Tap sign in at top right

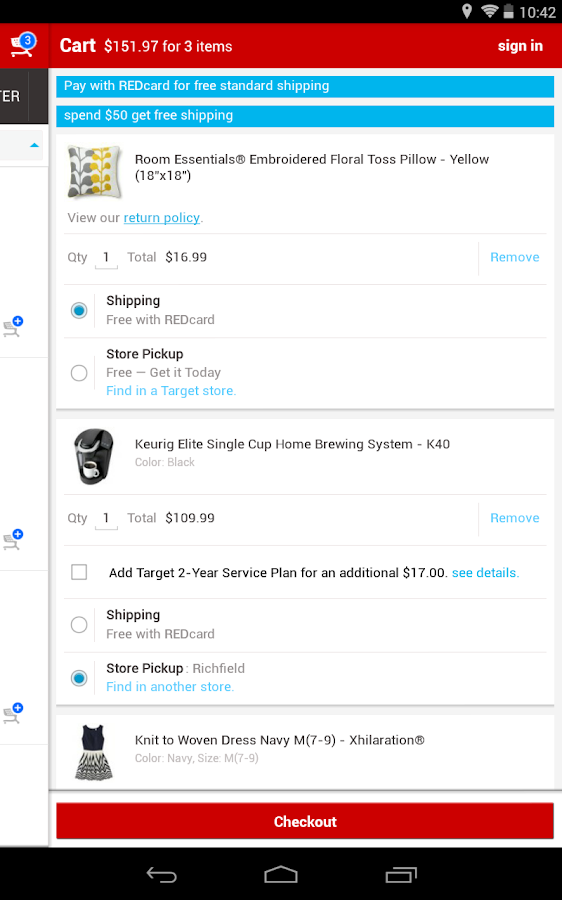point(520,46)
